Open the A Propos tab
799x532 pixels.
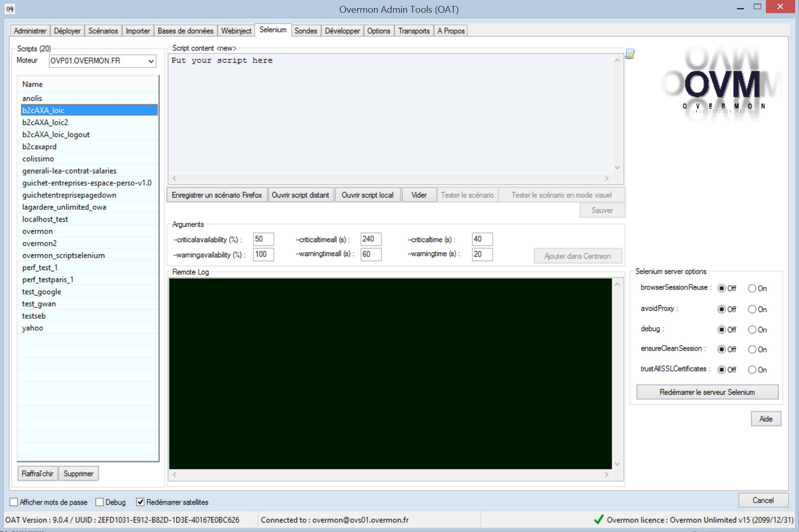point(451,31)
